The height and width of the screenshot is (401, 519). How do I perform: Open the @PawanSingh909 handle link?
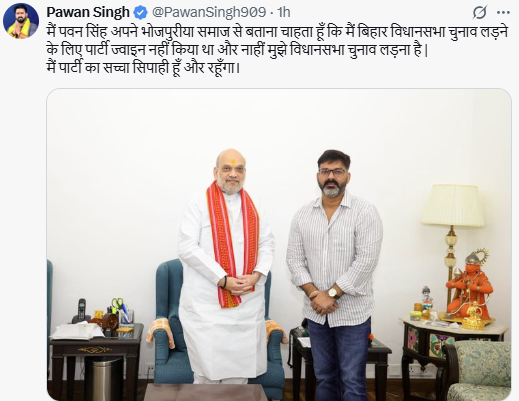click(x=209, y=12)
